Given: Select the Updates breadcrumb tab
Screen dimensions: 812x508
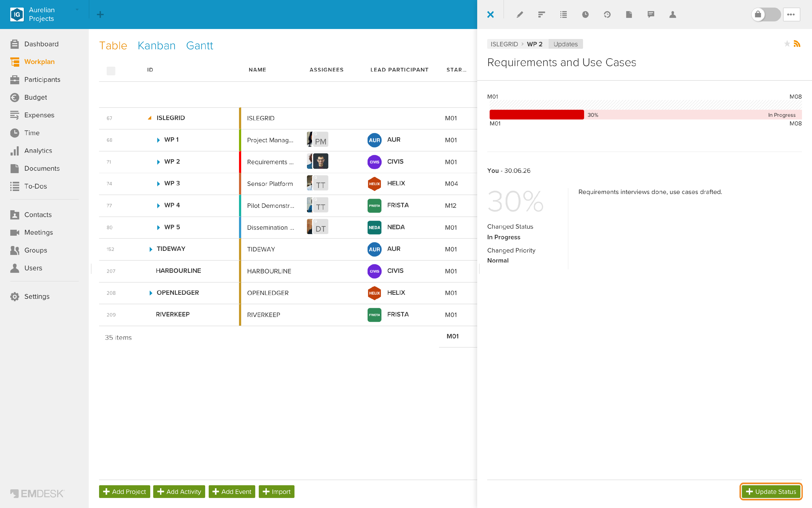Looking at the screenshot, I should (x=565, y=44).
